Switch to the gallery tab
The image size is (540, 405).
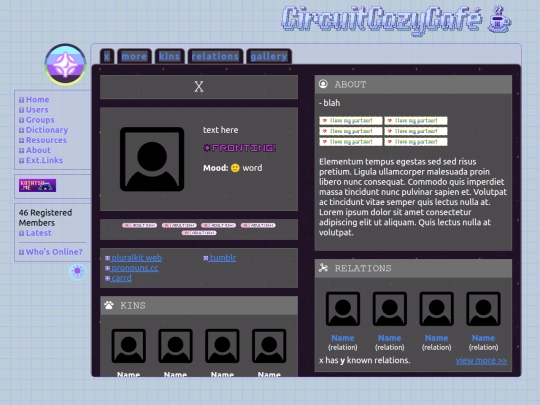coord(269,56)
